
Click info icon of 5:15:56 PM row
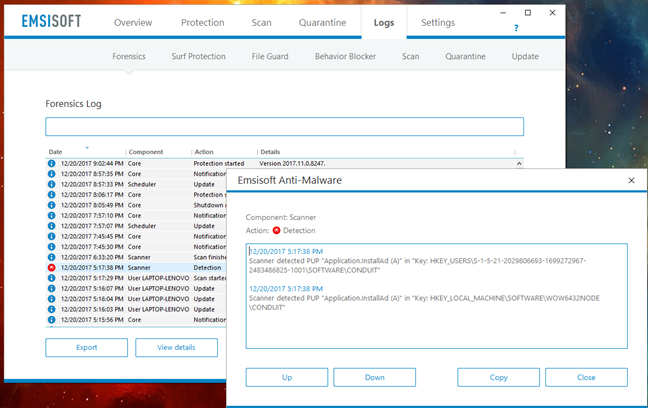point(51,320)
